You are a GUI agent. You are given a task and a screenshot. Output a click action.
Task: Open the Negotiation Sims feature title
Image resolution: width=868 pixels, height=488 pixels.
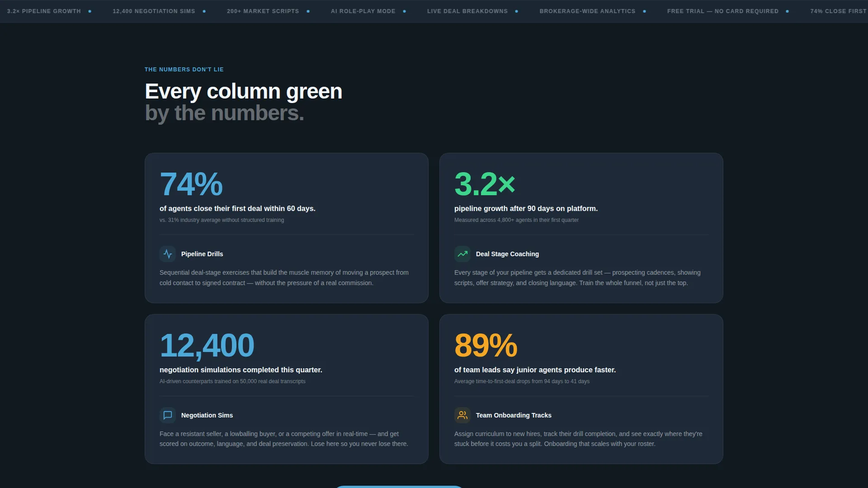click(x=207, y=415)
